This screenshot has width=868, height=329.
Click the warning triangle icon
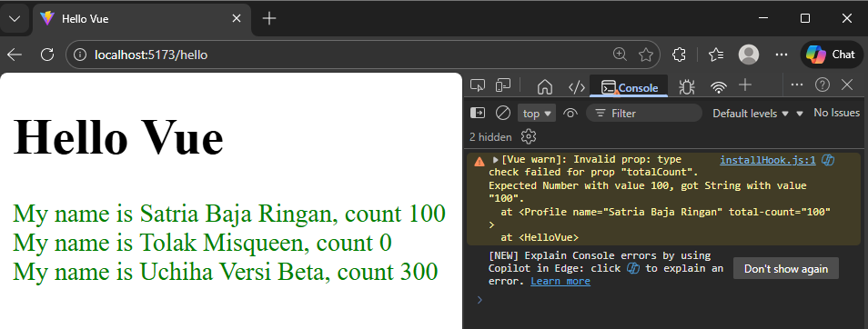tap(479, 161)
